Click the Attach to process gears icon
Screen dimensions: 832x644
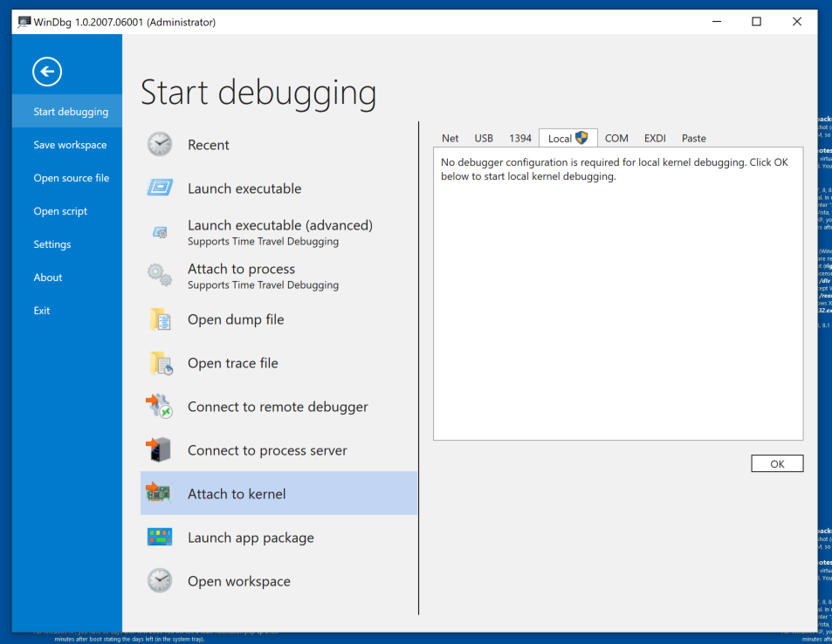pyautogui.click(x=160, y=275)
